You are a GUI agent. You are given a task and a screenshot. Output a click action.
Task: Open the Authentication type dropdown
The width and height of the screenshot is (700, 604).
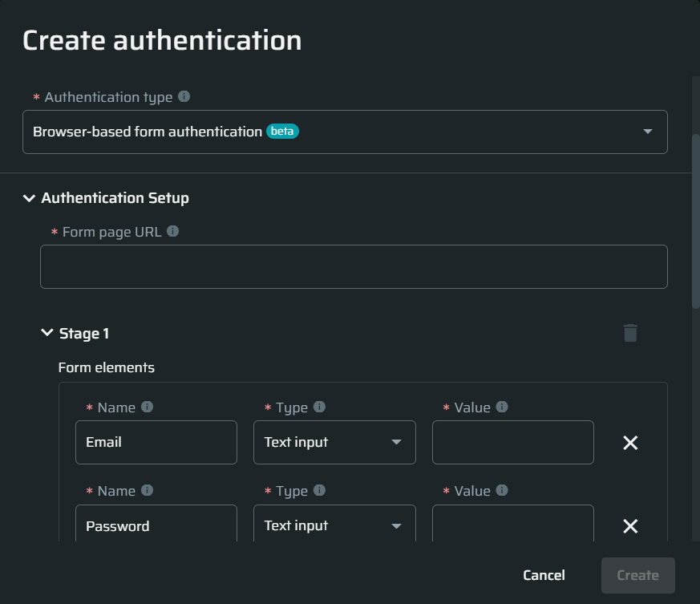point(345,132)
